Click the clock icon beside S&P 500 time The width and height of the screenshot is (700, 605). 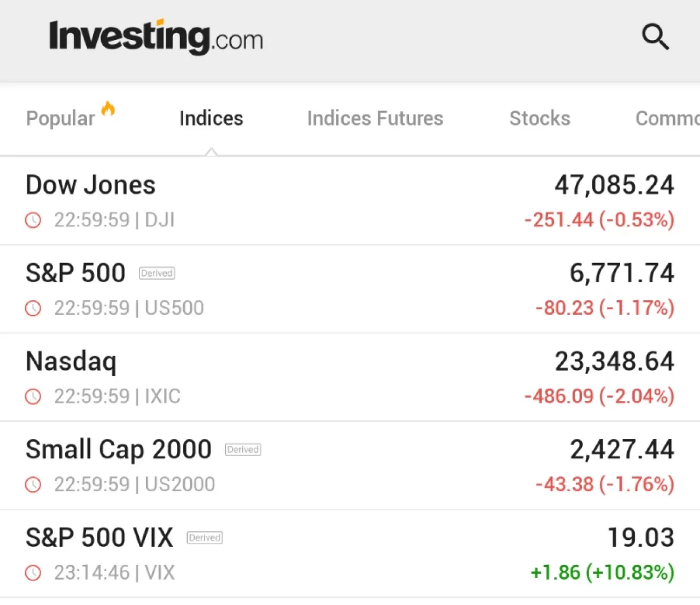pyautogui.click(x=33, y=308)
